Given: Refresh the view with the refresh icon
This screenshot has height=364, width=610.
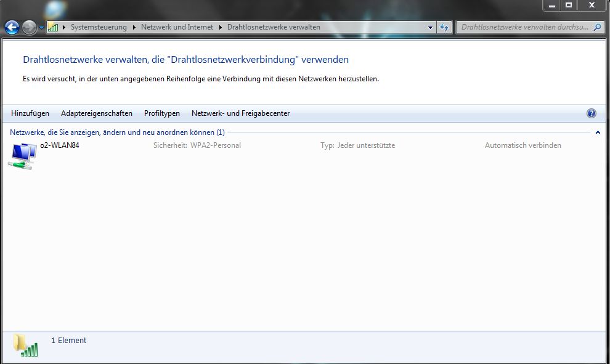Looking at the screenshot, I should tap(444, 27).
